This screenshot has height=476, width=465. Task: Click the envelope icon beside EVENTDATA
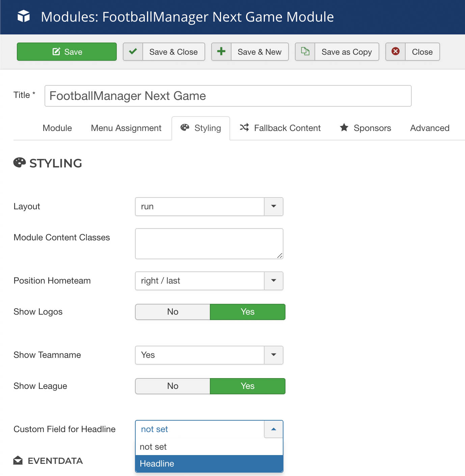click(x=18, y=460)
